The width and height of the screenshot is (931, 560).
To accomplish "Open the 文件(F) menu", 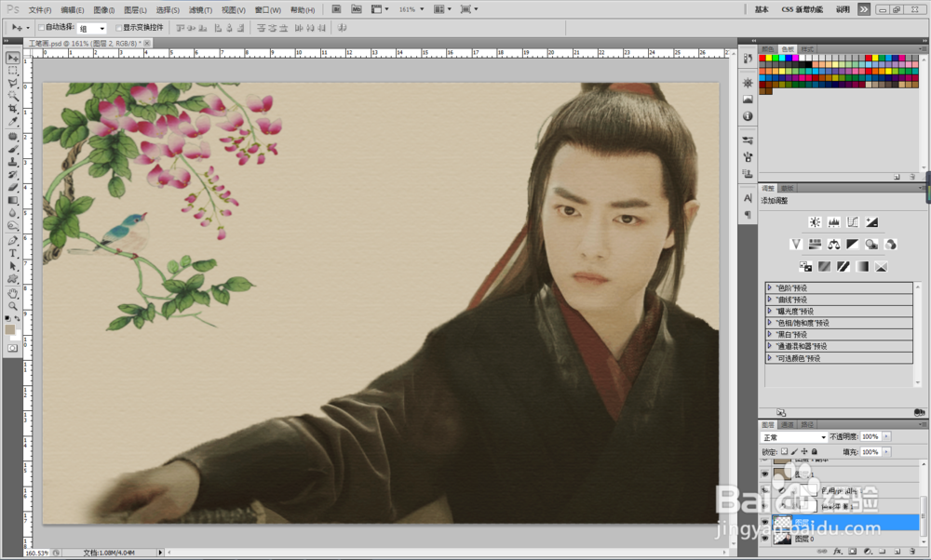I will tap(40, 10).
